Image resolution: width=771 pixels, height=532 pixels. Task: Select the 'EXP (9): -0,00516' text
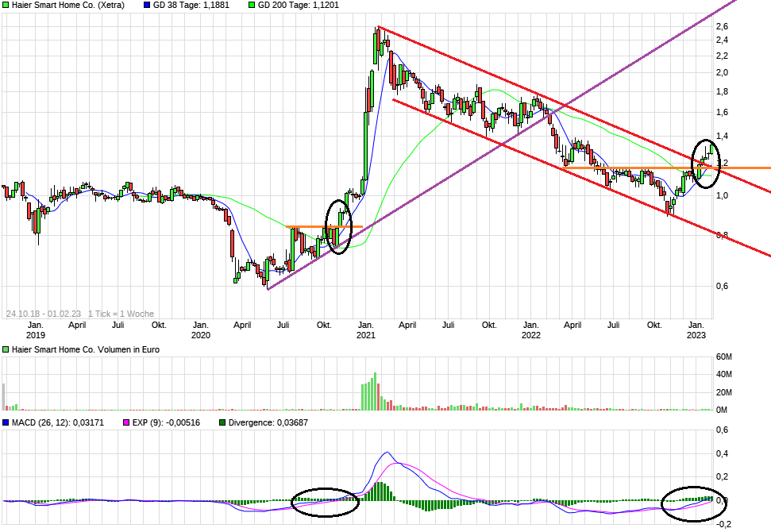point(166,422)
